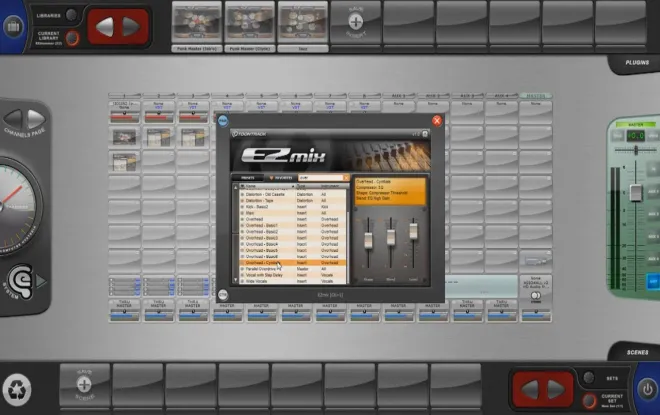Sort presets by Instrument column header
The image size is (660, 415).
[x=334, y=186]
